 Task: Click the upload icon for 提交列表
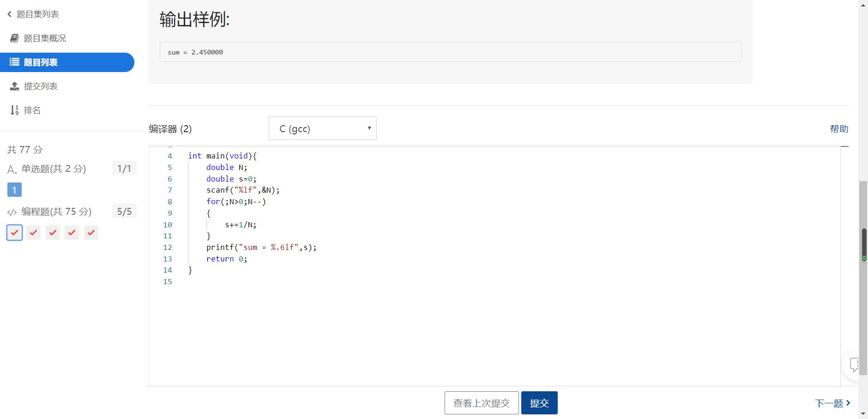(15, 86)
